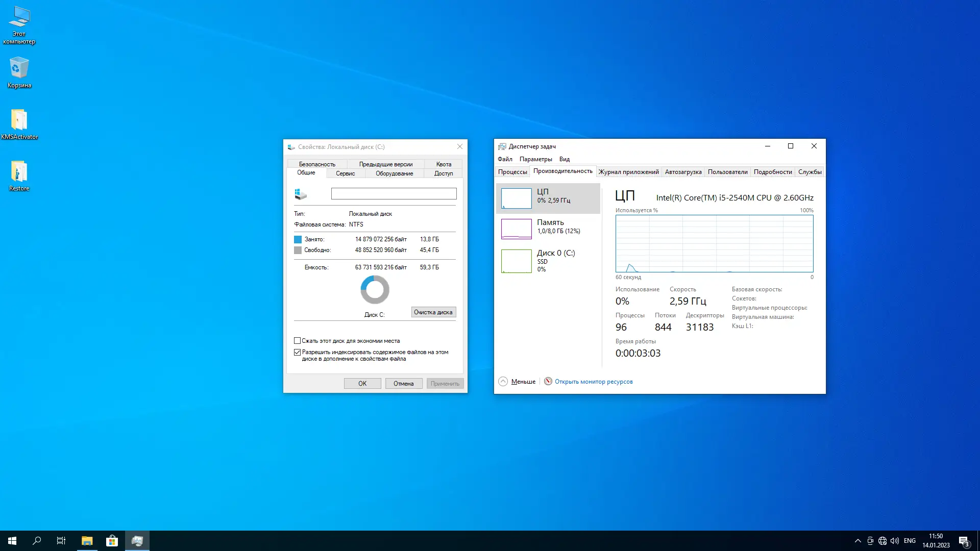The image size is (980, 551).
Task: Click the Очистка диска button
Action: coord(433,312)
